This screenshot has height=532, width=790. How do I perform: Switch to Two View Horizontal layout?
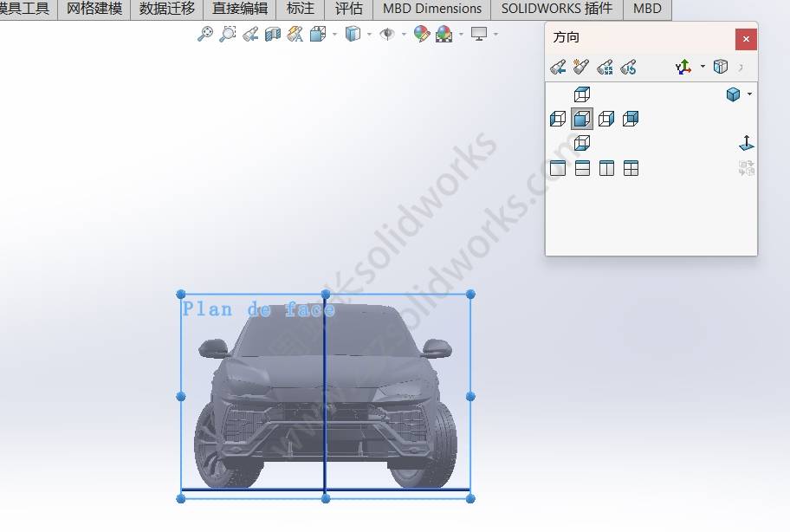tap(582, 168)
